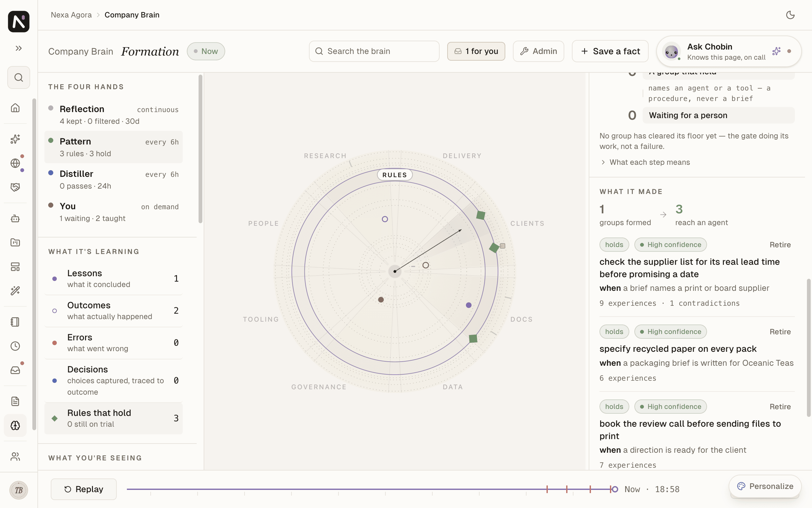Screen dimensions: 812x508
Task: Click the '1 for you' button
Action: 476,51
